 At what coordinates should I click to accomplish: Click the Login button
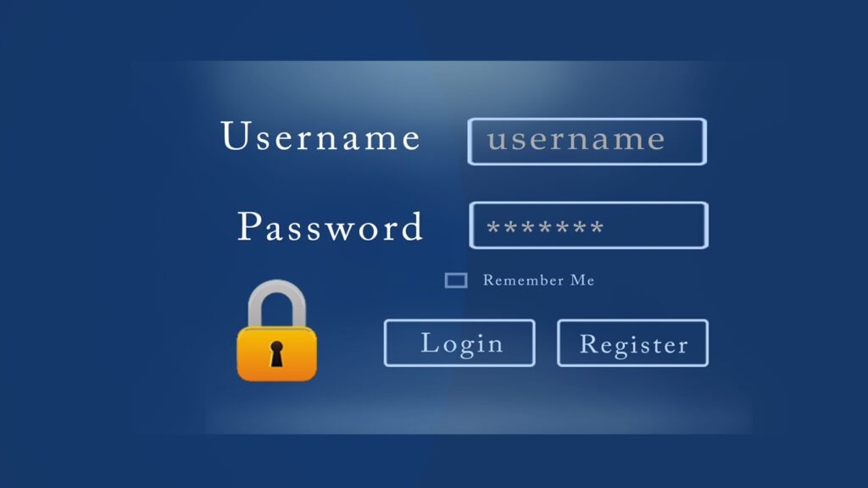459,343
